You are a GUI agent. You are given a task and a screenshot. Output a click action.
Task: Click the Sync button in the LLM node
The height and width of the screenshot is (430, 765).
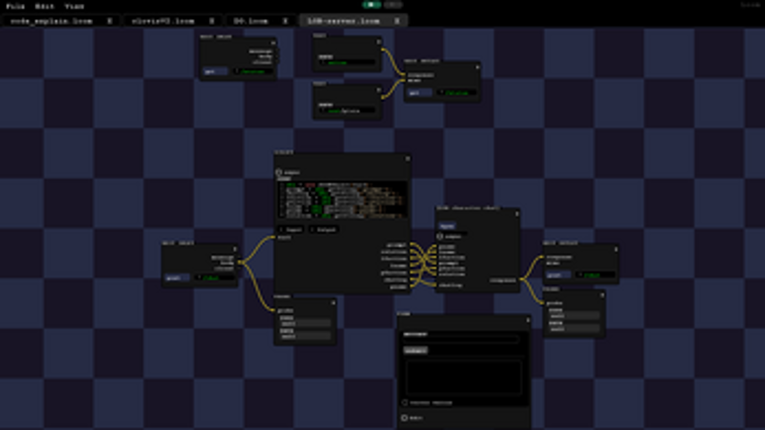[446, 226]
